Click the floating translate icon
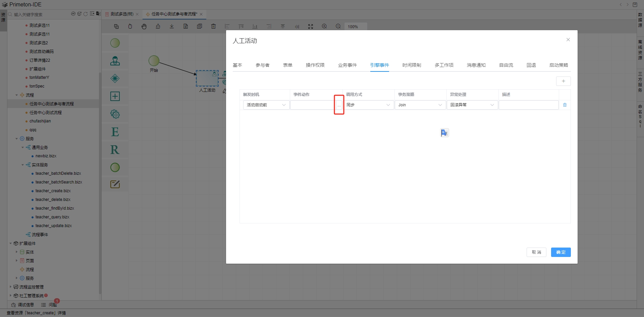 [x=444, y=133]
